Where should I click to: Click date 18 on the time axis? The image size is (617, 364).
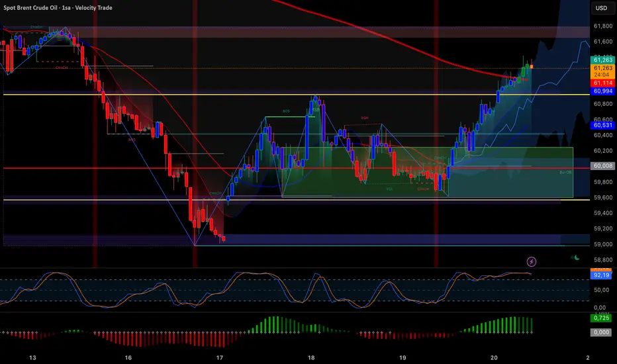coord(311,357)
